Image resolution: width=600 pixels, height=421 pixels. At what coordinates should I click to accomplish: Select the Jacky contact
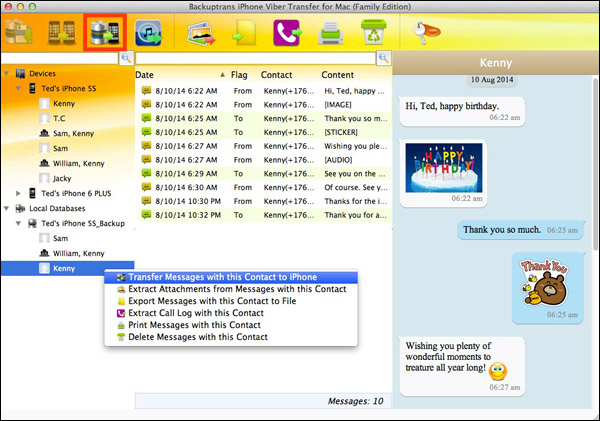(62, 178)
